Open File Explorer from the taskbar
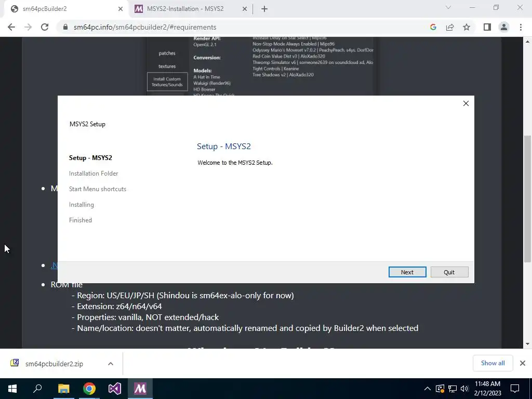Viewport: 532px width, 399px height. (x=63, y=389)
